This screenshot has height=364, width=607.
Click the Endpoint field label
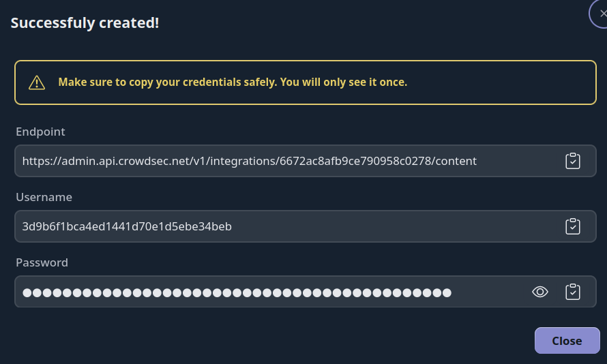coord(40,132)
